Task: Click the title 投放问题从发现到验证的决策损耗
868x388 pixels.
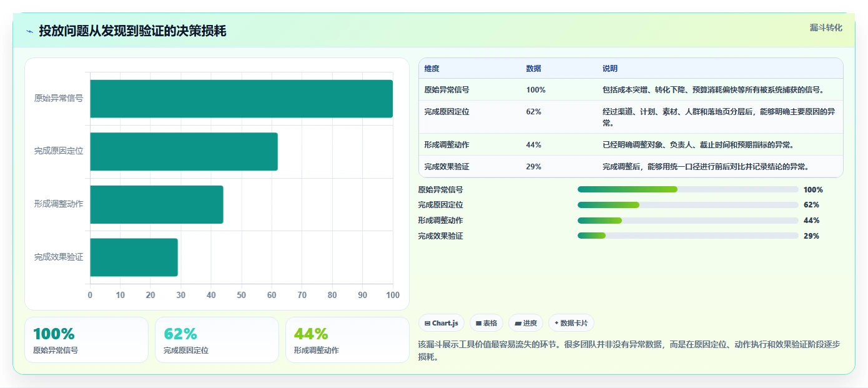Action: [x=132, y=31]
